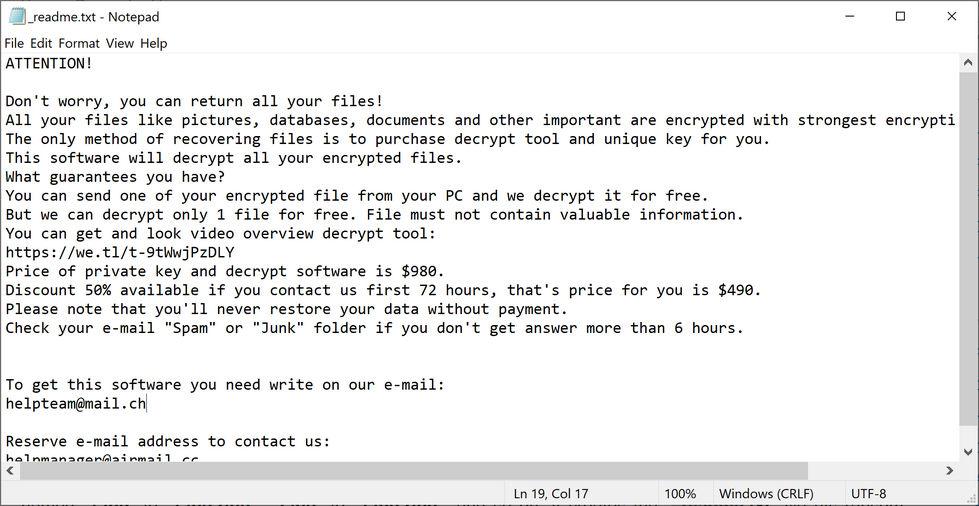Image resolution: width=979 pixels, height=506 pixels.
Task: Minimize the Notepad window
Action: pos(850,16)
